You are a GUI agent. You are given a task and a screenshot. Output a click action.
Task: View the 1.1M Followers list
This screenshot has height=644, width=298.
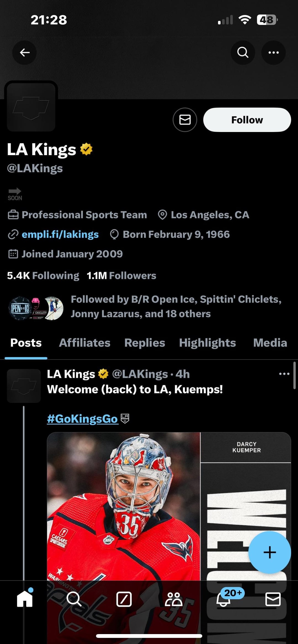121,276
